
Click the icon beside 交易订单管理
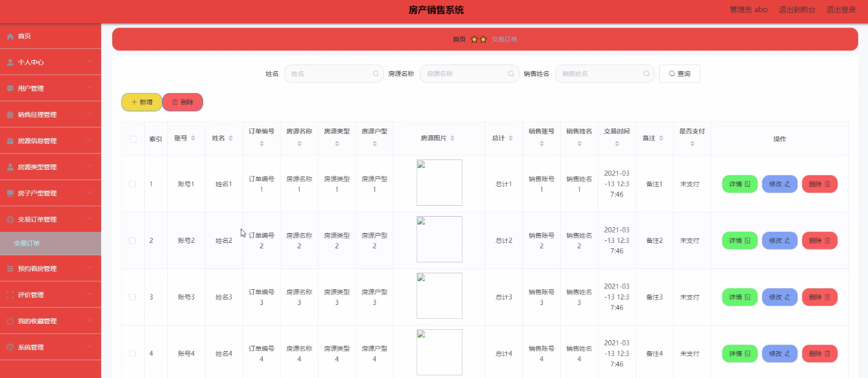point(10,220)
